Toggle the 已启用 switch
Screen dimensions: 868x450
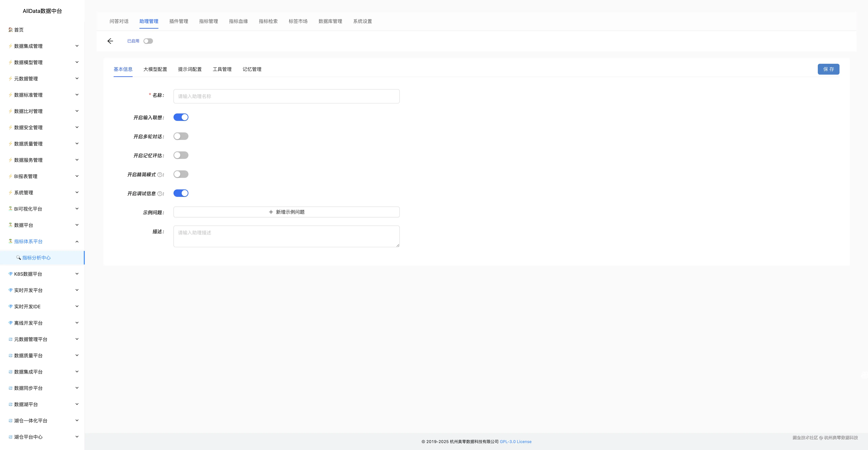coord(148,41)
